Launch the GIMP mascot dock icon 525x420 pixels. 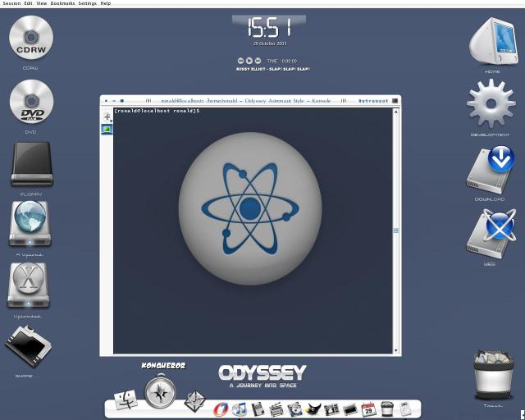pyautogui.click(x=313, y=409)
